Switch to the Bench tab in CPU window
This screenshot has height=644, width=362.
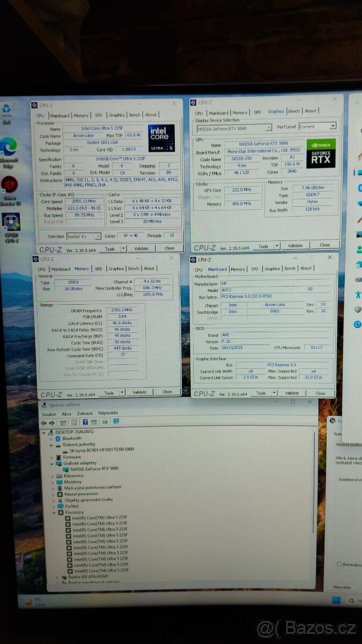coord(135,115)
